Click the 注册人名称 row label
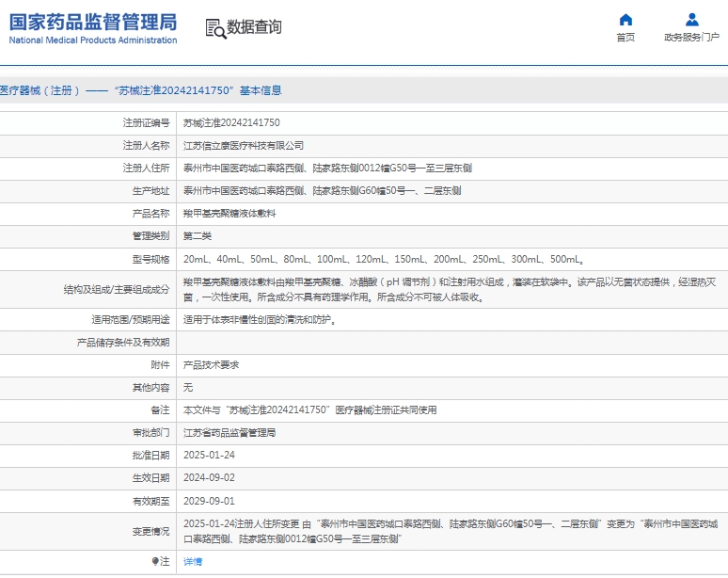The image size is (728, 578). click(x=146, y=145)
